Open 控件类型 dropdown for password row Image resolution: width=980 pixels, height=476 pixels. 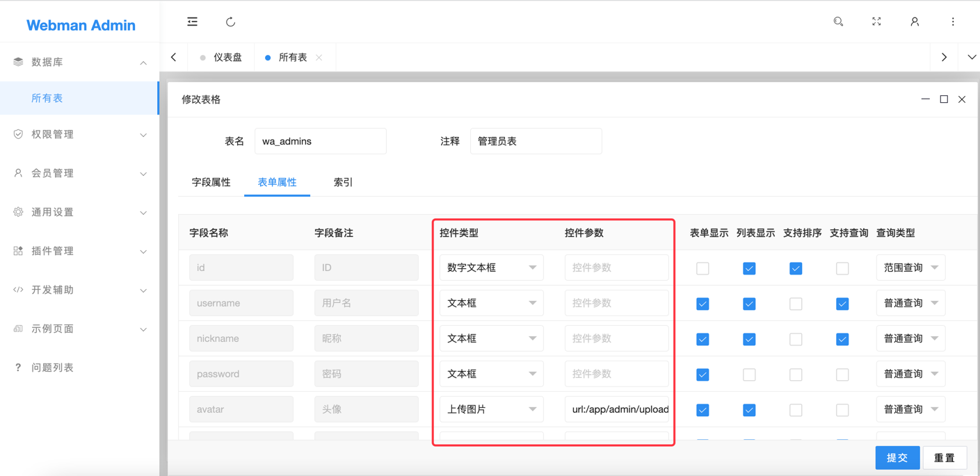(x=492, y=374)
